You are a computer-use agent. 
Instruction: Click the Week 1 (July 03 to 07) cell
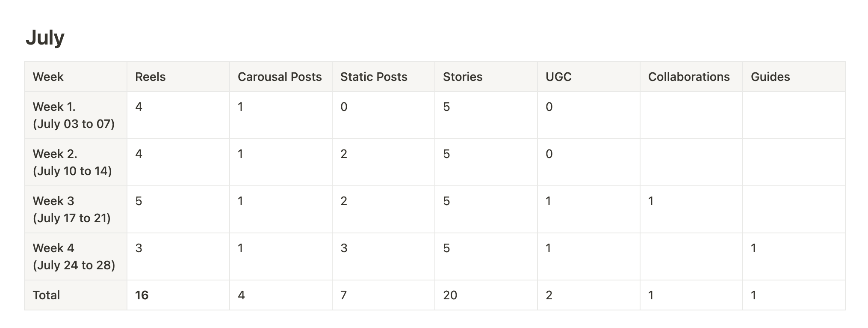[76, 115]
